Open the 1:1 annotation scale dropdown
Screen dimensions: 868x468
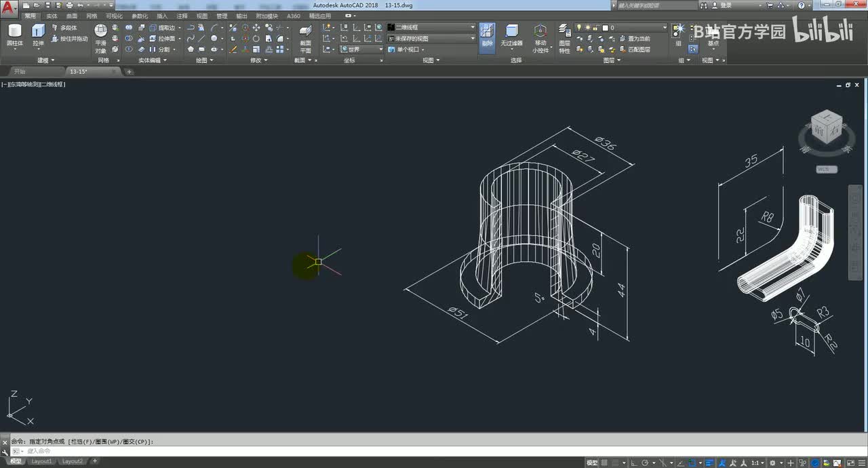(759, 463)
